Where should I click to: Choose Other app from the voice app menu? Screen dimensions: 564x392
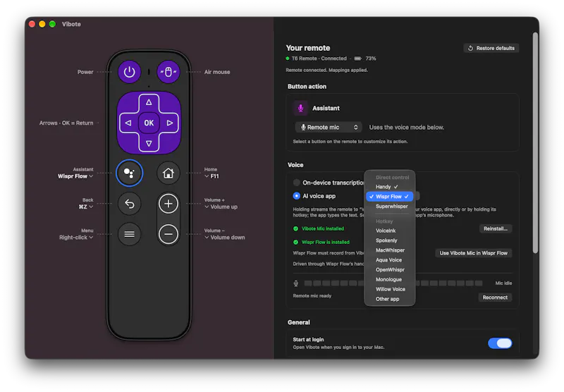tap(390, 299)
